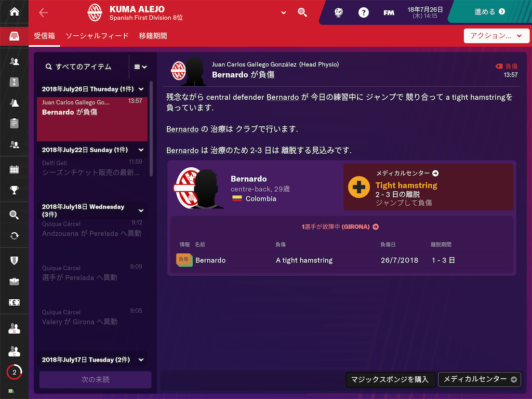This screenshot has width=532, height=399.
Task: Select the Valery が Girona へ異動 message
Action: (92, 318)
